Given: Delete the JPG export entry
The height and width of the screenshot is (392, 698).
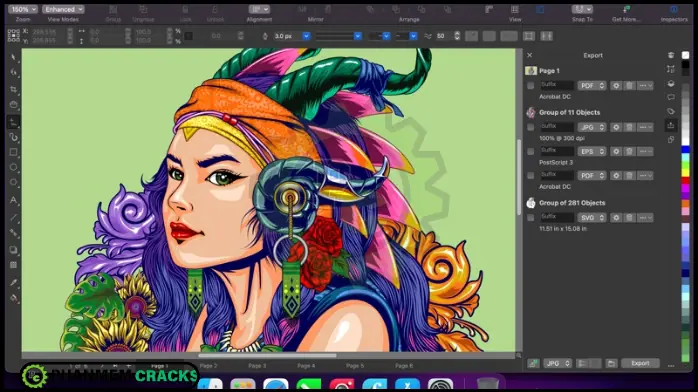Looking at the screenshot, I should [629, 127].
